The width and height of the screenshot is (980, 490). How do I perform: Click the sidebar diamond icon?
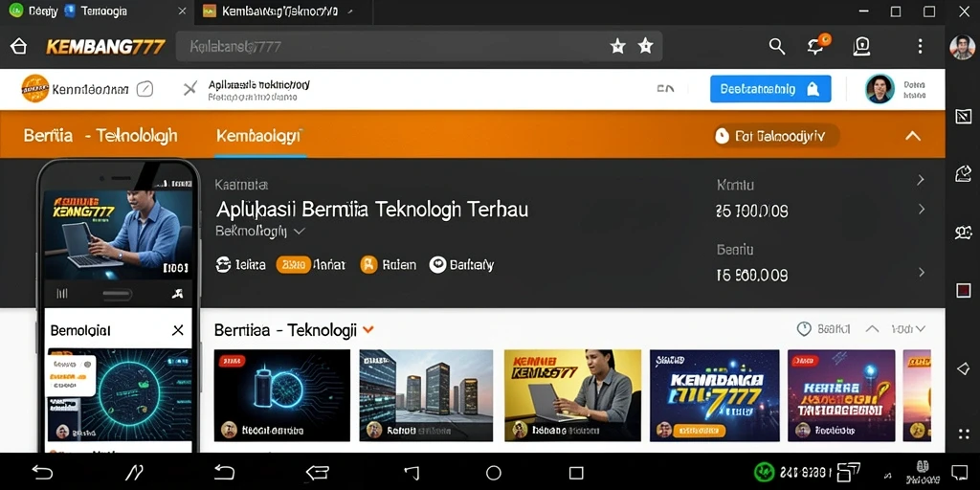[x=963, y=368]
